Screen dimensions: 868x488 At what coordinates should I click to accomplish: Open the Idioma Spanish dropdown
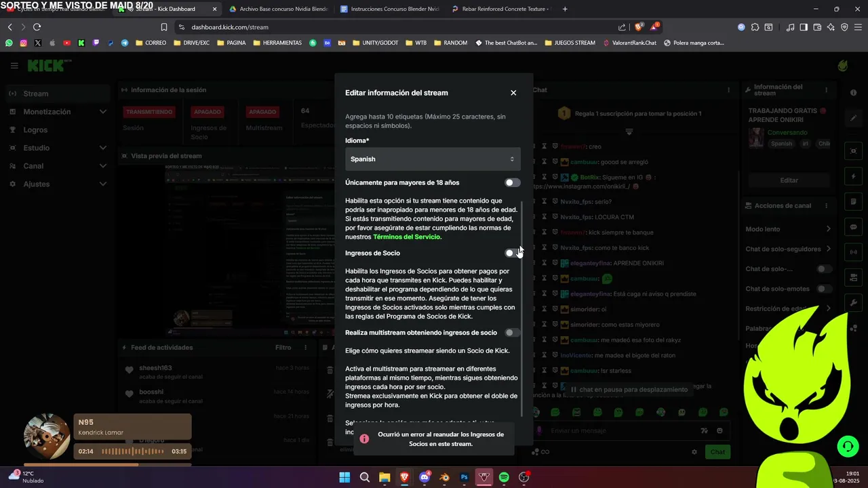[x=433, y=159]
